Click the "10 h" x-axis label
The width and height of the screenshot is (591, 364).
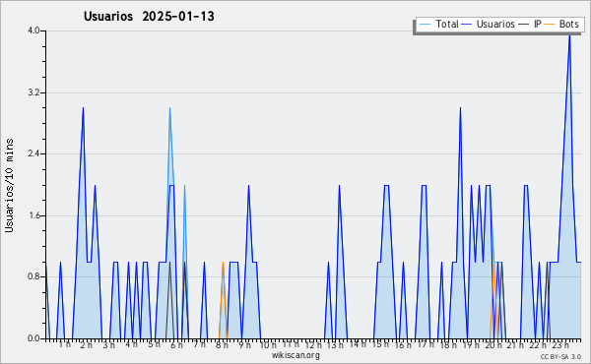coord(268,345)
